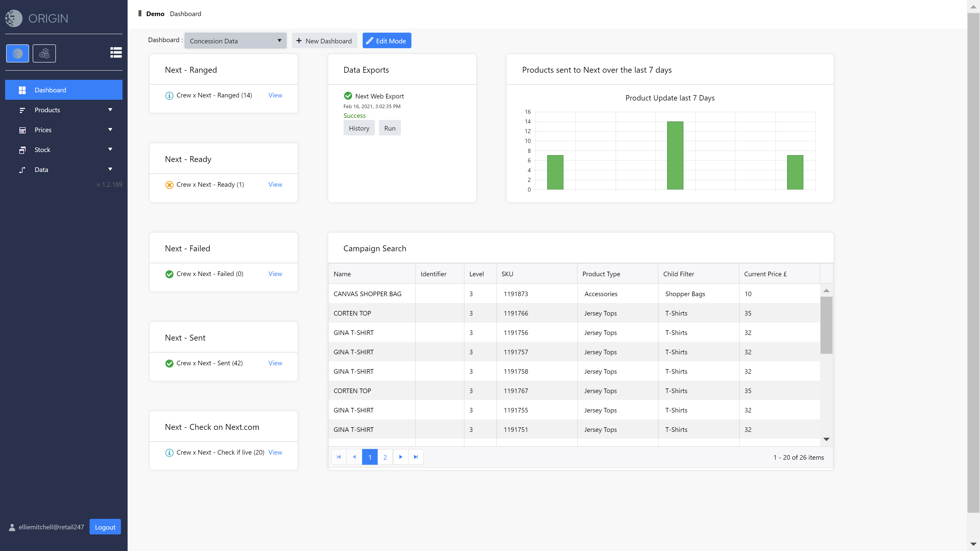The height and width of the screenshot is (551, 980).
Task: Click the globe view icon in sidebar
Action: 18,53
